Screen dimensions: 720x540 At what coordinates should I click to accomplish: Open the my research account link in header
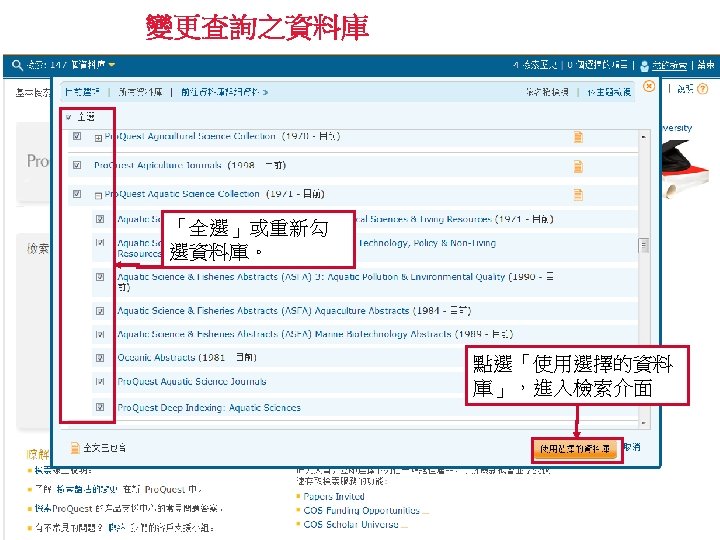tap(669, 65)
